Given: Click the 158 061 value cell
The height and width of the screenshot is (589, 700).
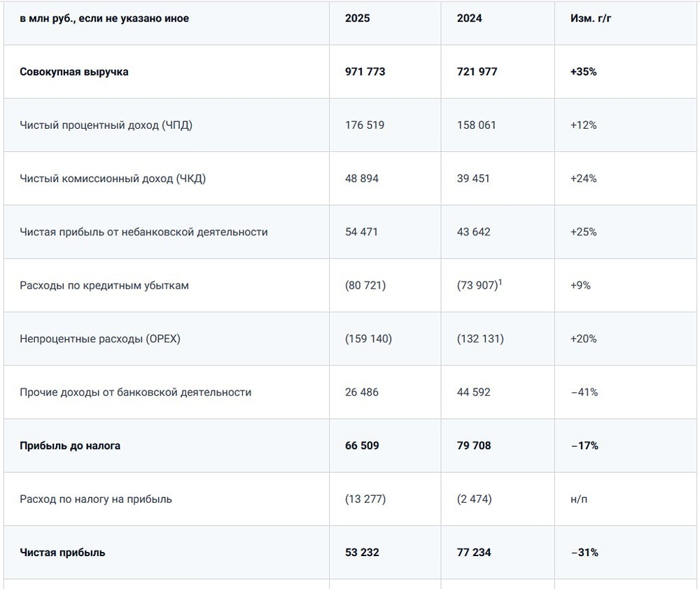Looking at the screenshot, I should point(476,125).
